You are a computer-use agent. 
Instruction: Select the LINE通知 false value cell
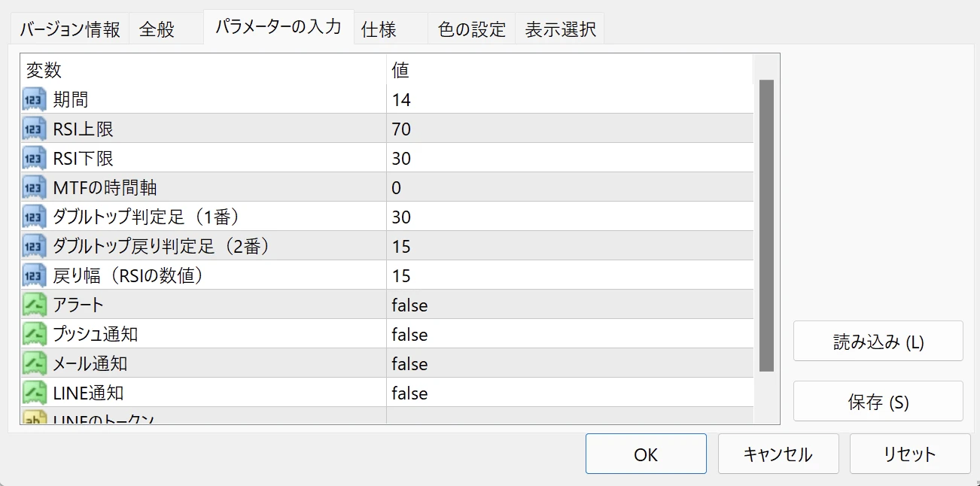click(x=569, y=393)
